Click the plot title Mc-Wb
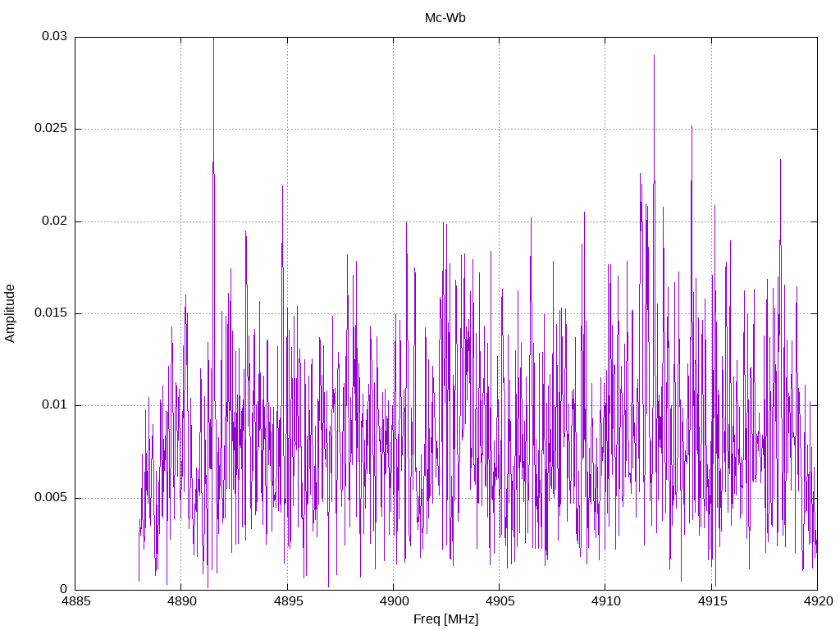The height and width of the screenshot is (630, 840). click(445, 18)
